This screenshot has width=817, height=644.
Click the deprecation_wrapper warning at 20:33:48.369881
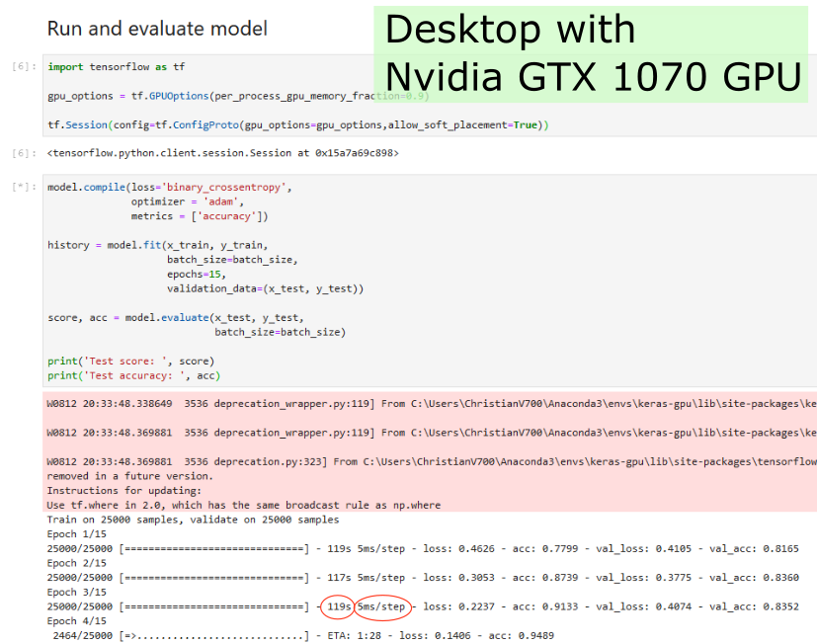(x=432, y=433)
